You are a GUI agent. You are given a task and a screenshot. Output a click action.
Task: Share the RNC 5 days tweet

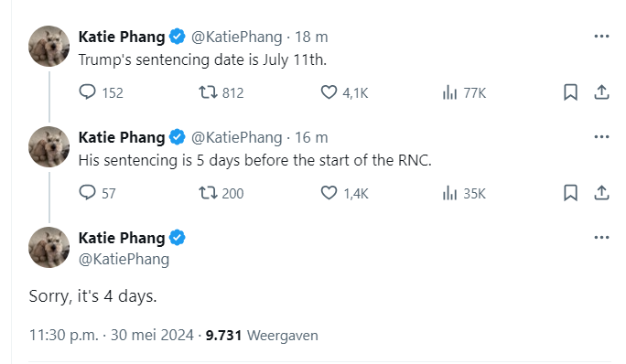[601, 193]
